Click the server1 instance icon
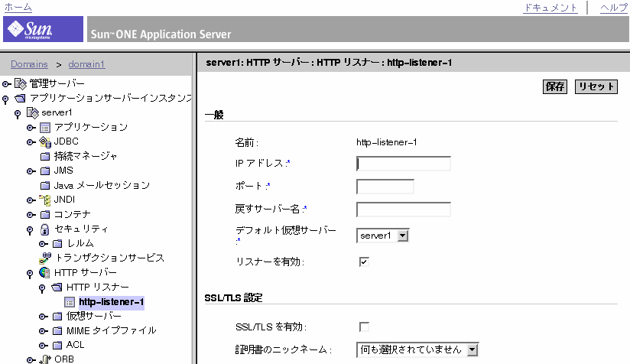This screenshot has height=364, width=630. 33,113
